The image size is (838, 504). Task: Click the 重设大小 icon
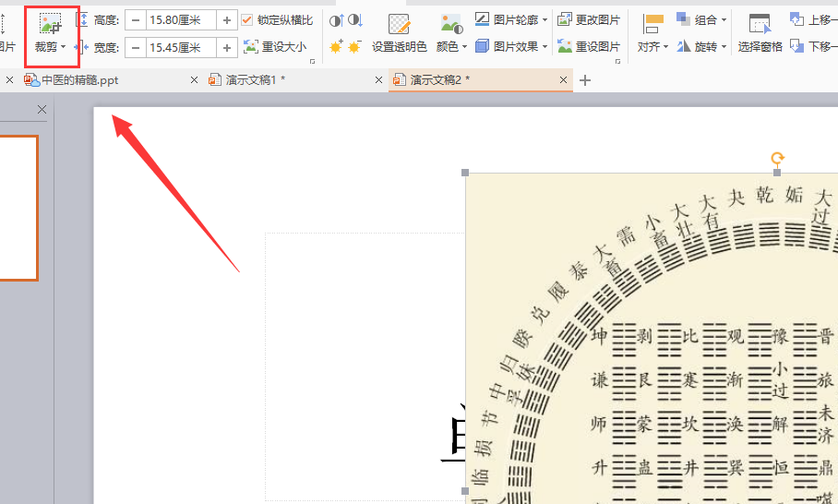coord(251,46)
